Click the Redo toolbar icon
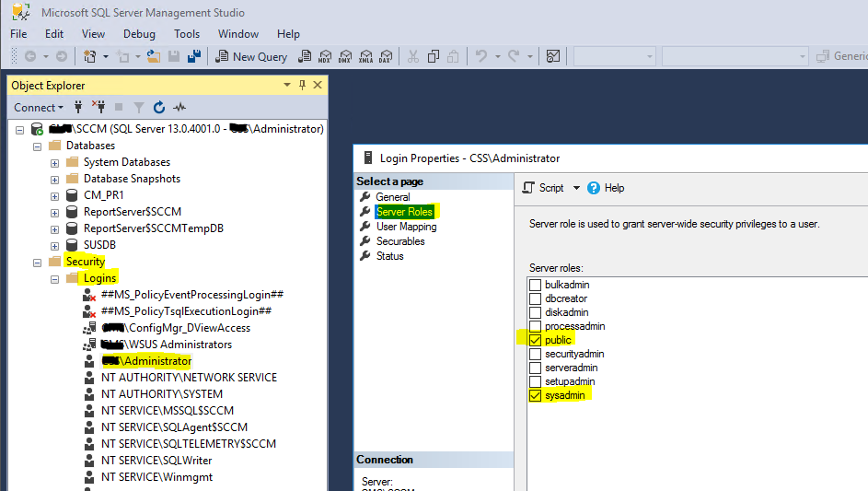Viewport: 868px width, 491px height. (514, 56)
